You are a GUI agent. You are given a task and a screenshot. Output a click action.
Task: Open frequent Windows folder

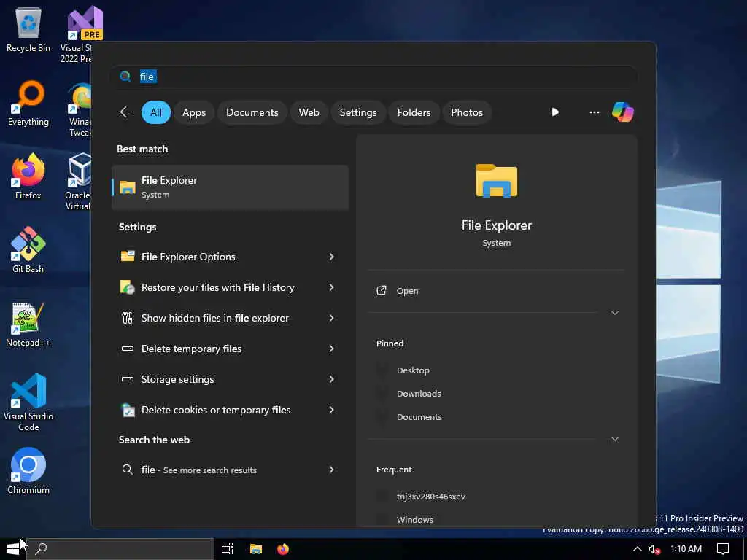click(x=415, y=519)
